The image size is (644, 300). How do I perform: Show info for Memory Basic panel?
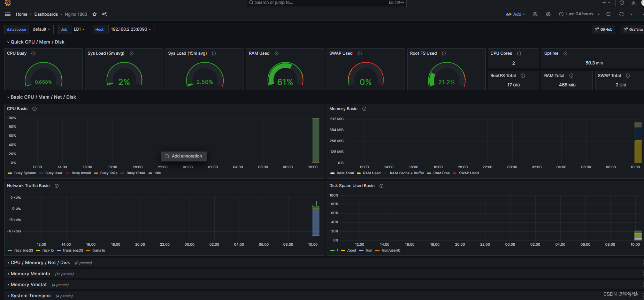click(x=364, y=109)
